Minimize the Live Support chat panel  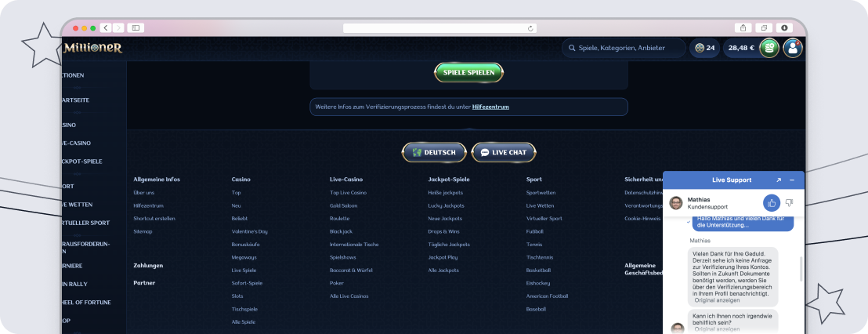792,180
